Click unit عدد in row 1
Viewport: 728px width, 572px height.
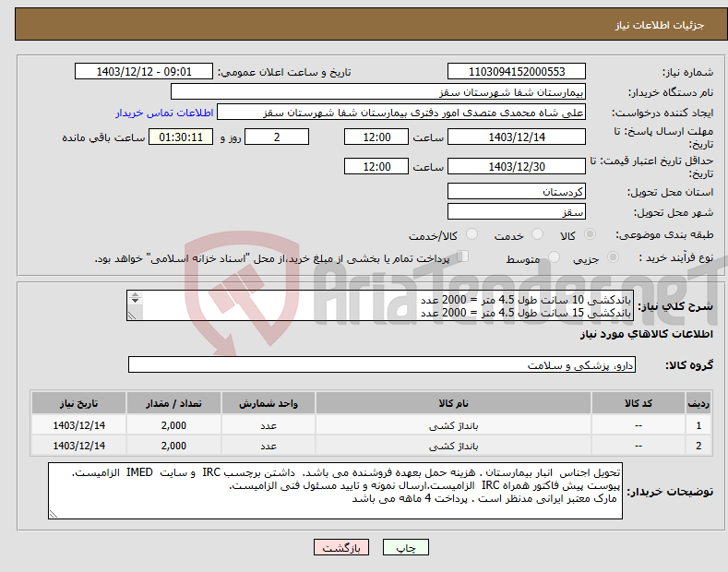[x=269, y=425]
